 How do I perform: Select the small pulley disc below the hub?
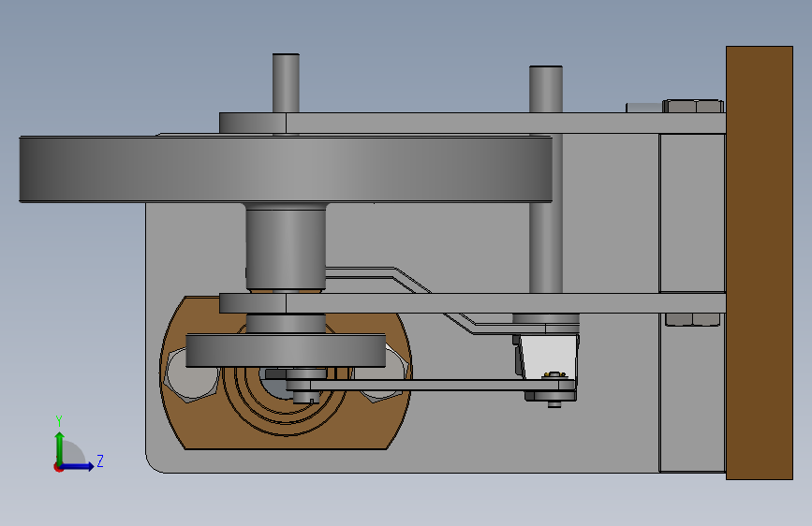286,351
